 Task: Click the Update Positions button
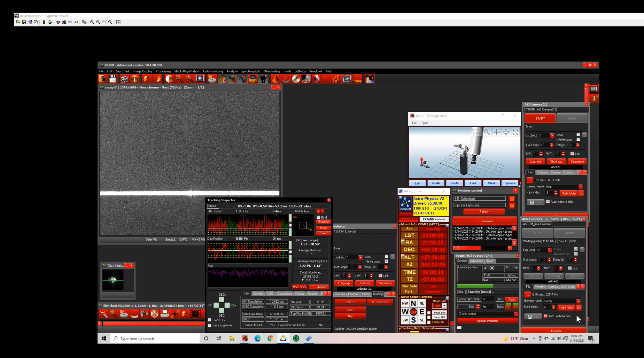[487, 321]
